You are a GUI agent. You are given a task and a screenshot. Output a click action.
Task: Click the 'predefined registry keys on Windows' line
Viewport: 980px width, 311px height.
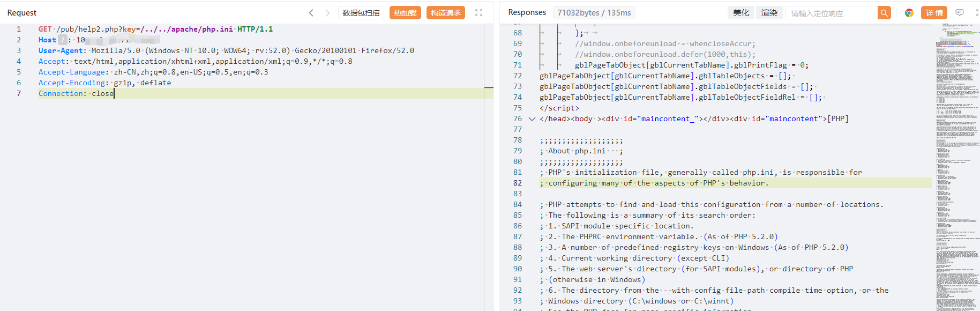pyautogui.click(x=694, y=248)
